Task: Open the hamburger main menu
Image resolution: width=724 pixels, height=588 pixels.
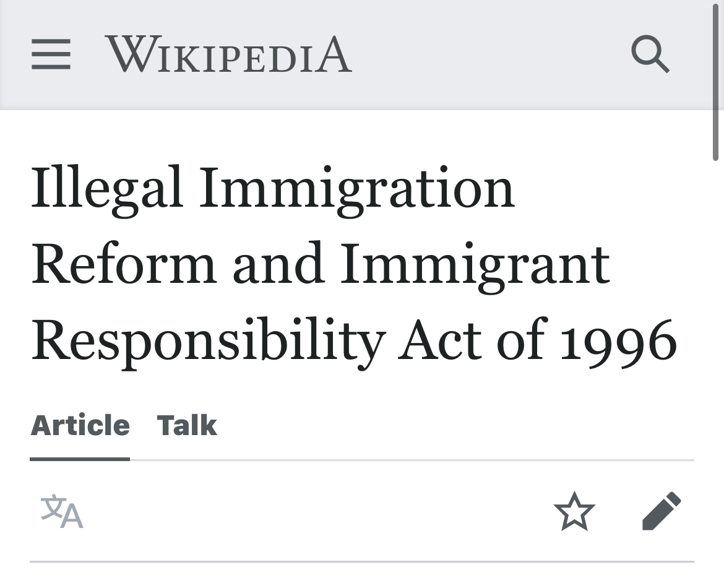Action: pyautogui.click(x=51, y=54)
